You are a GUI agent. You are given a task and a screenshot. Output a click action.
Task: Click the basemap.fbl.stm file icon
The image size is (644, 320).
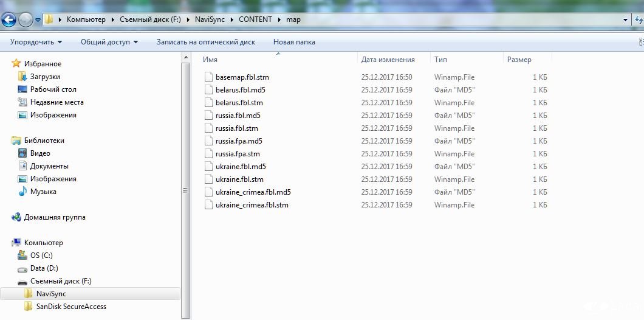pos(209,77)
